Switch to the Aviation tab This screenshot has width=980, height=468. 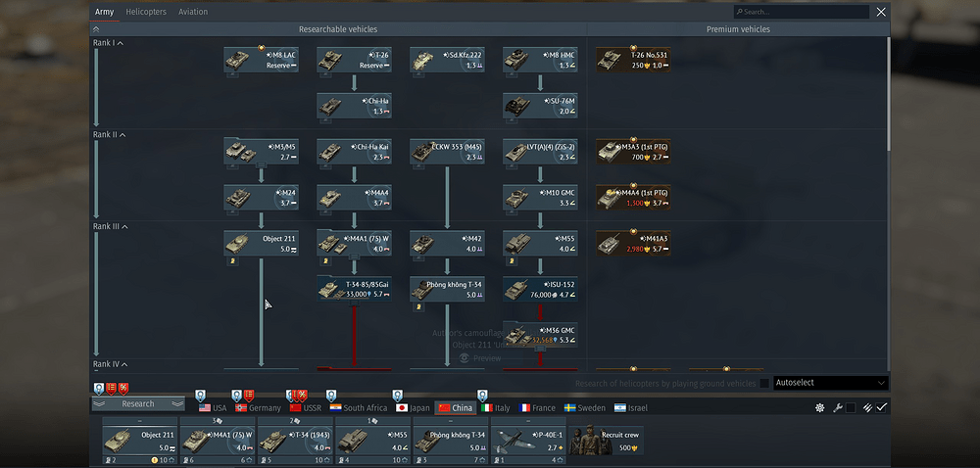193,12
